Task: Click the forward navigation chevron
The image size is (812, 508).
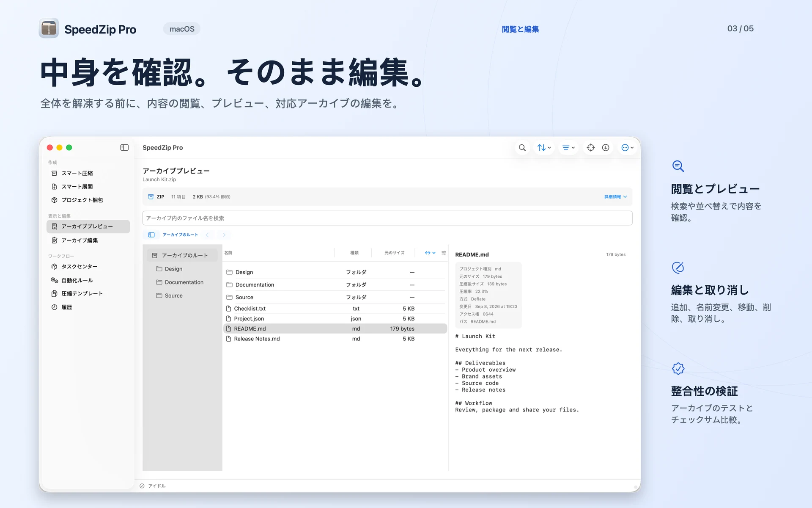Action: (224, 235)
